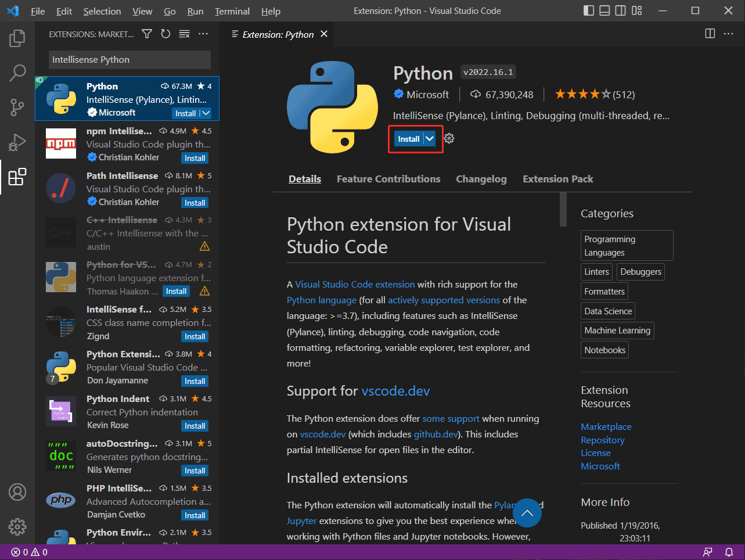
Task: Switch to the Changelog tab
Action: click(481, 179)
